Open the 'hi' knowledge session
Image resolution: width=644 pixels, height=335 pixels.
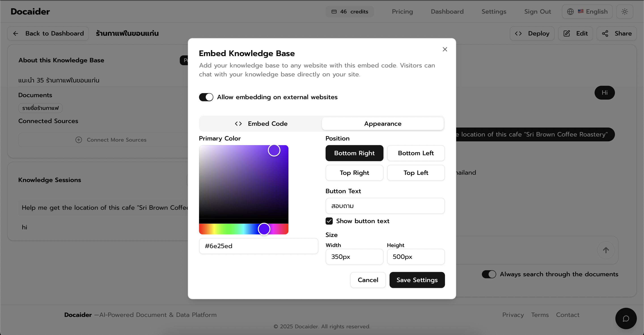[25, 227]
